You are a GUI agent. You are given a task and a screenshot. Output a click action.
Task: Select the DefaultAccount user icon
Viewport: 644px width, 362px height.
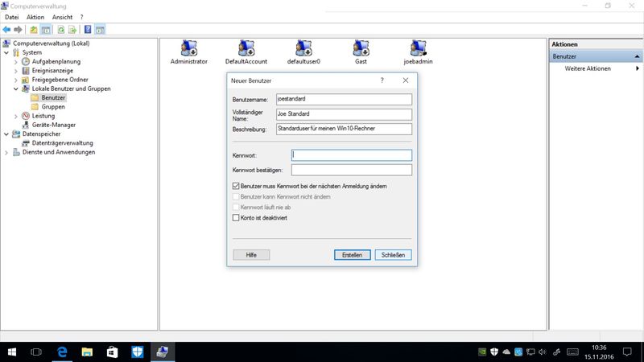(x=246, y=52)
